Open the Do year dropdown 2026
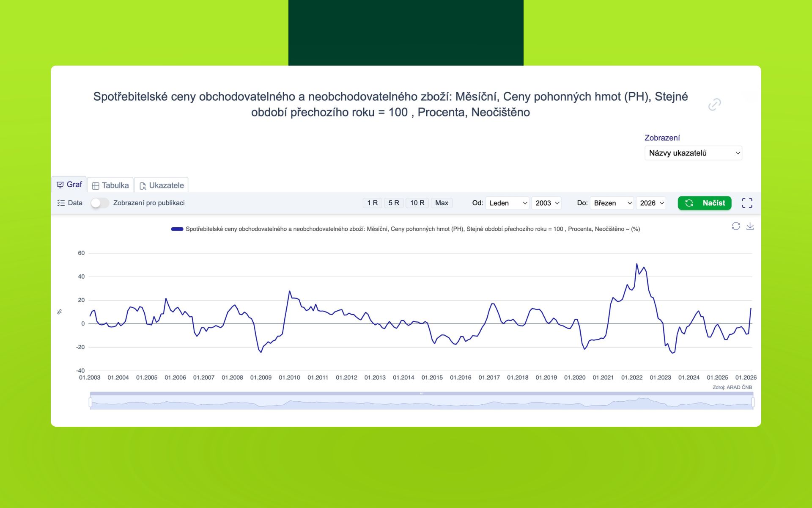The height and width of the screenshot is (508, 812). tap(651, 203)
